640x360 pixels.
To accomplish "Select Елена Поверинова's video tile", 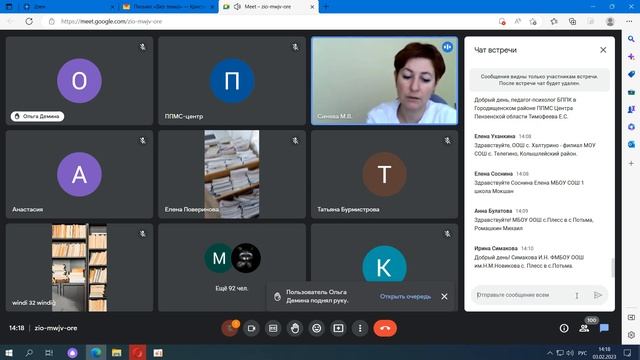I will (x=232, y=174).
